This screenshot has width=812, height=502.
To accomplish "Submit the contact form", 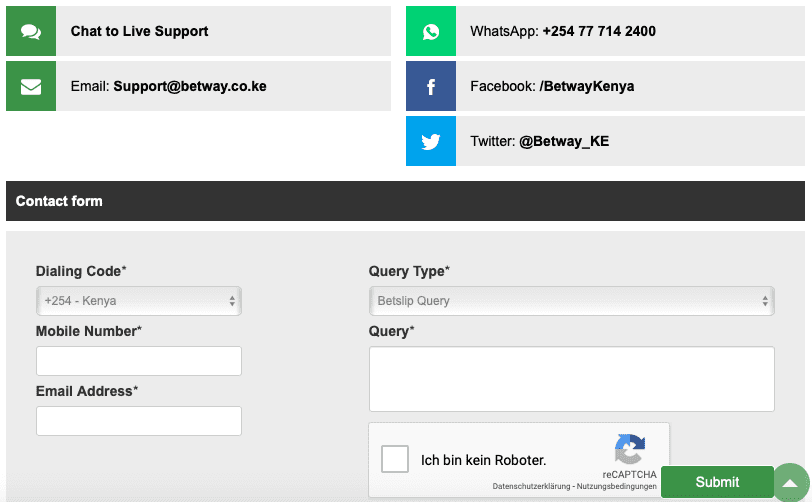I will pyautogui.click(x=717, y=482).
